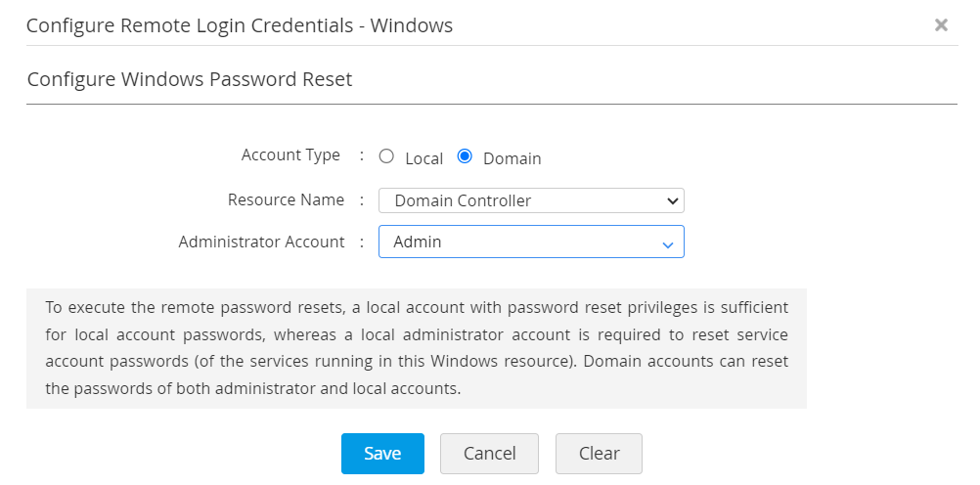Click the 'Domain' radio label text
Image resolution: width=980 pixels, height=485 pixels.
pyautogui.click(x=512, y=158)
